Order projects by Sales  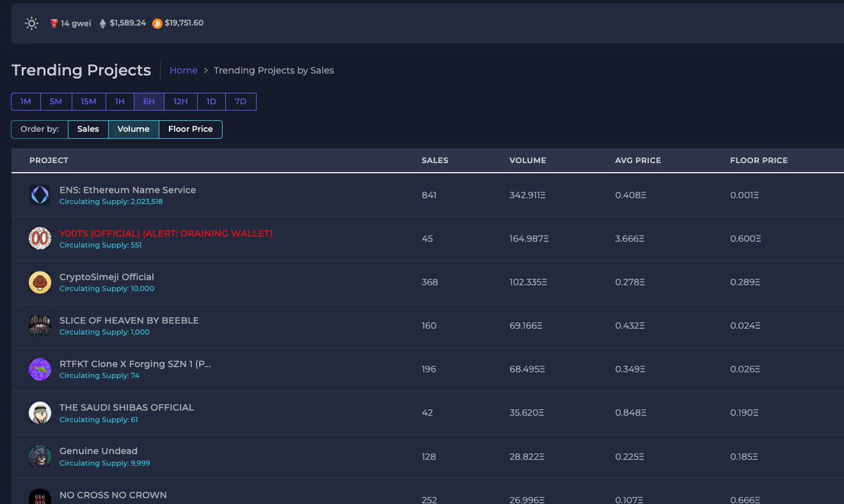(x=88, y=129)
